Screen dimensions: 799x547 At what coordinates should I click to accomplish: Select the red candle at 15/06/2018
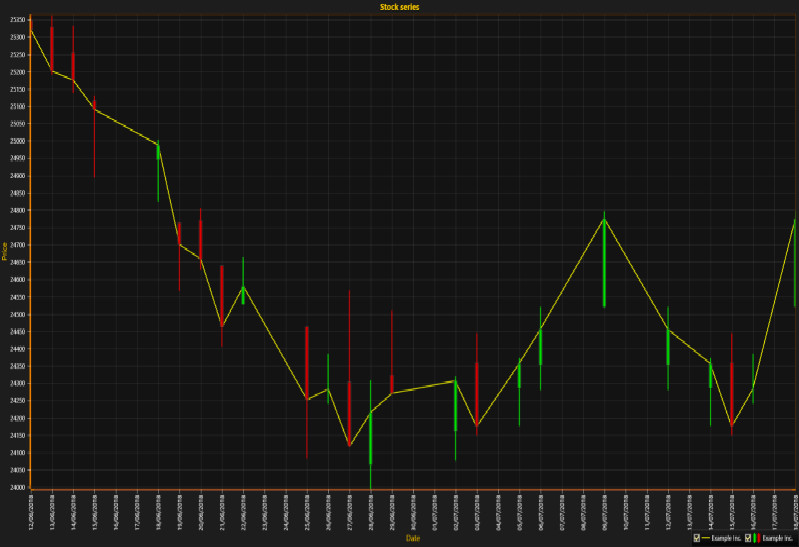tap(94, 140)
